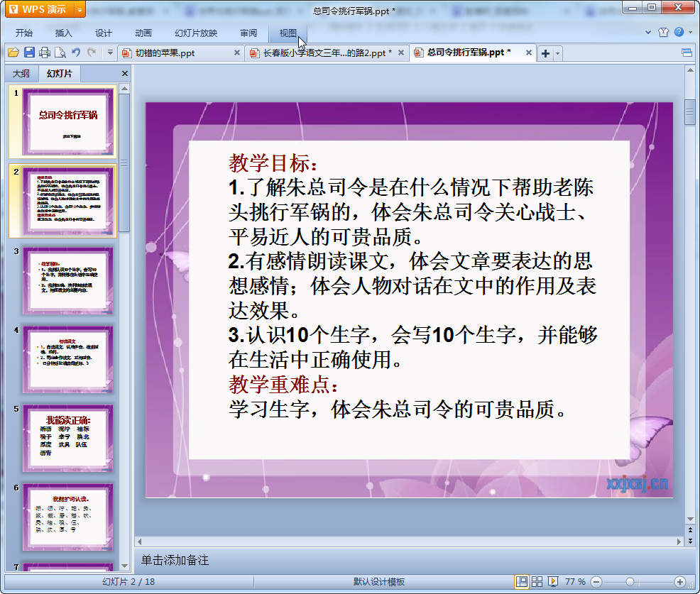Screen dimensions: 700x594
Task: Open the WPS 演示 menu dropdown arrow
Action: point(80,9)
